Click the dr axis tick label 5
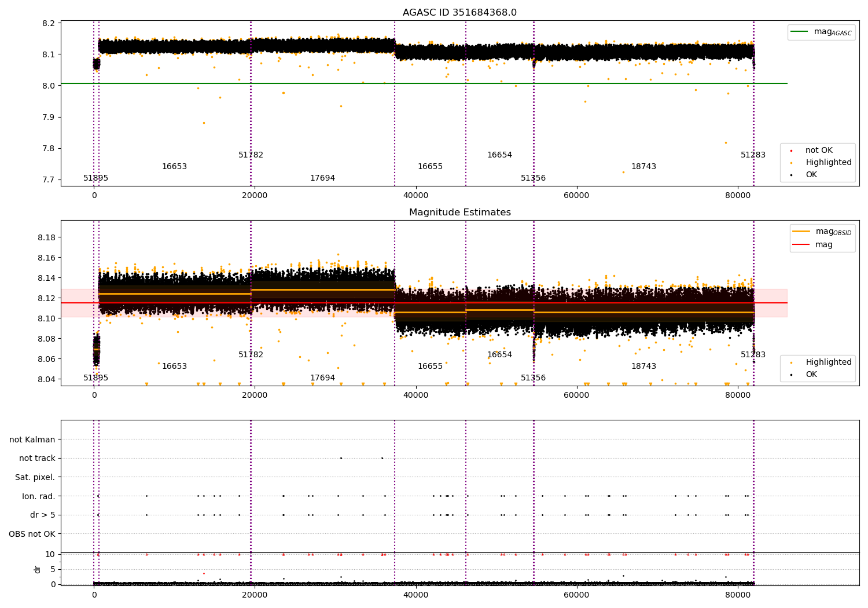Screen dimensions: 868x608 53,569
